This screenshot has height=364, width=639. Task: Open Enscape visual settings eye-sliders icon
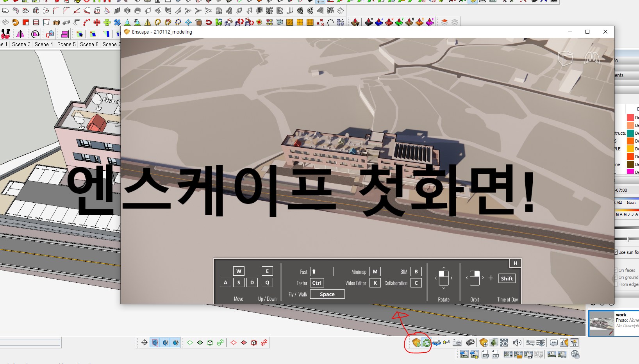pyautogui.click(x=541, y=343)
